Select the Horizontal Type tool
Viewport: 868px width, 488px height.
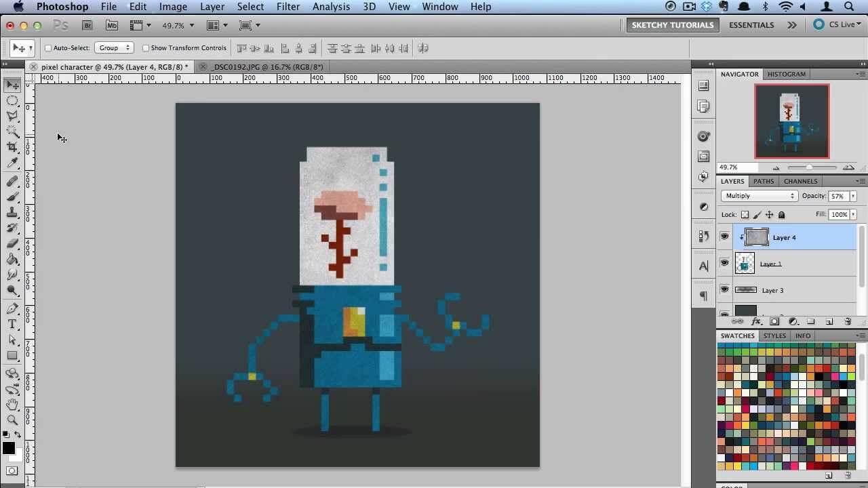point(12,324)
